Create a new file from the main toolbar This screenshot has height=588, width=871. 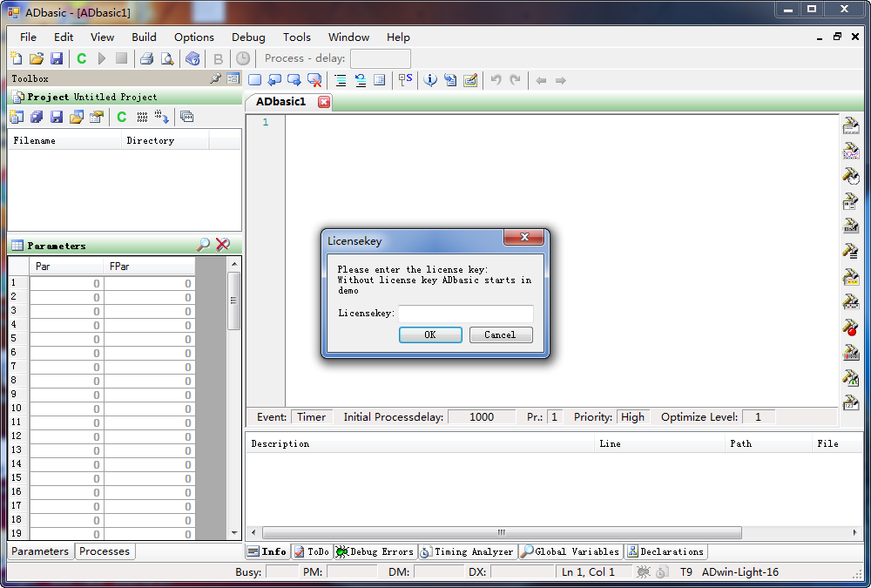17,58
